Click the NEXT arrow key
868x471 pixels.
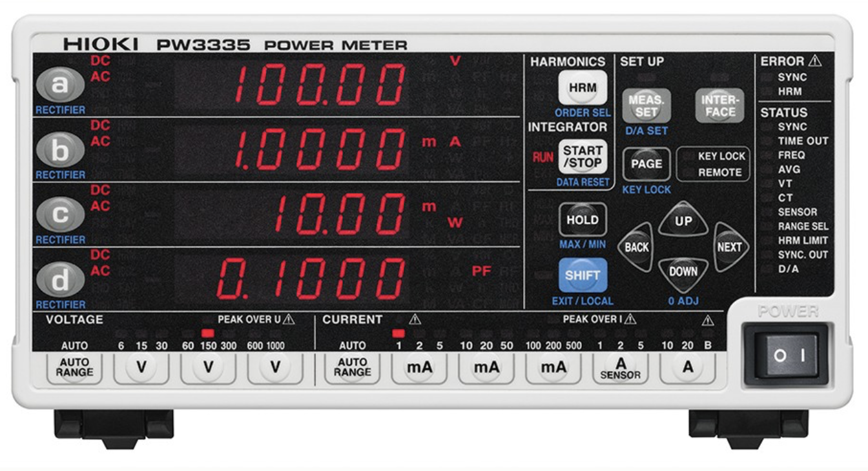pyautogui.click(x=730, y=246)
